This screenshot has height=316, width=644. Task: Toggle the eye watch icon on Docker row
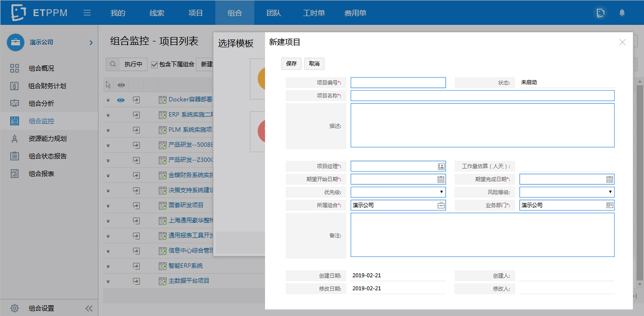point(121,100)
